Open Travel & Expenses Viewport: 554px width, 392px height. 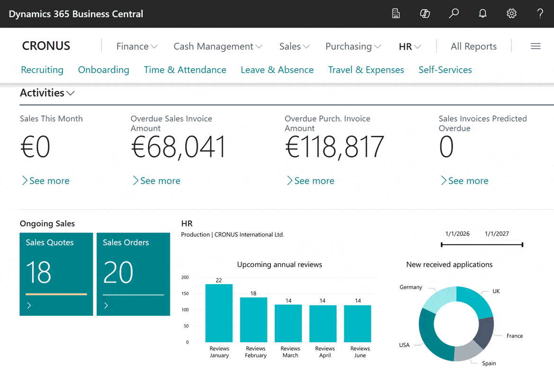(366, 70)
